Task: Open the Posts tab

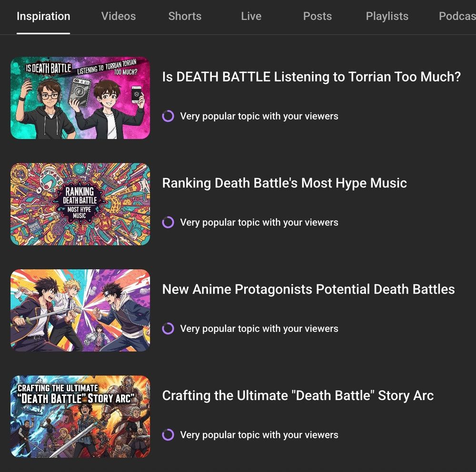Action: [317, 16]
